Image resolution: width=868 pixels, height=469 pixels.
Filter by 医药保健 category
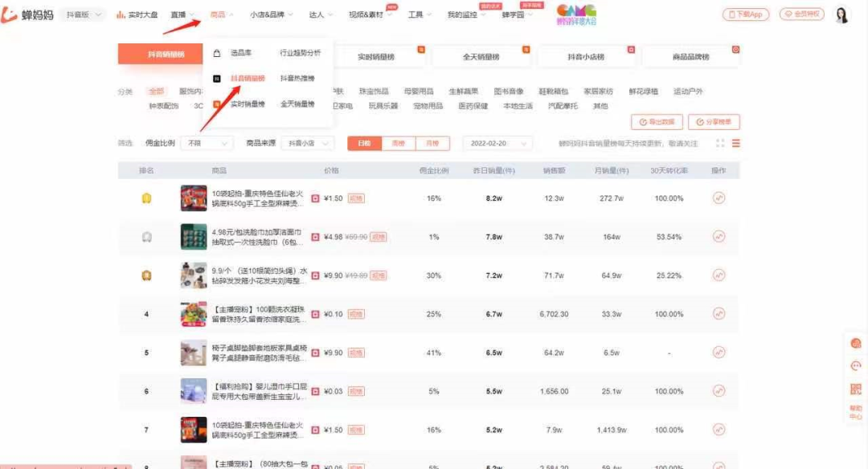473,106
